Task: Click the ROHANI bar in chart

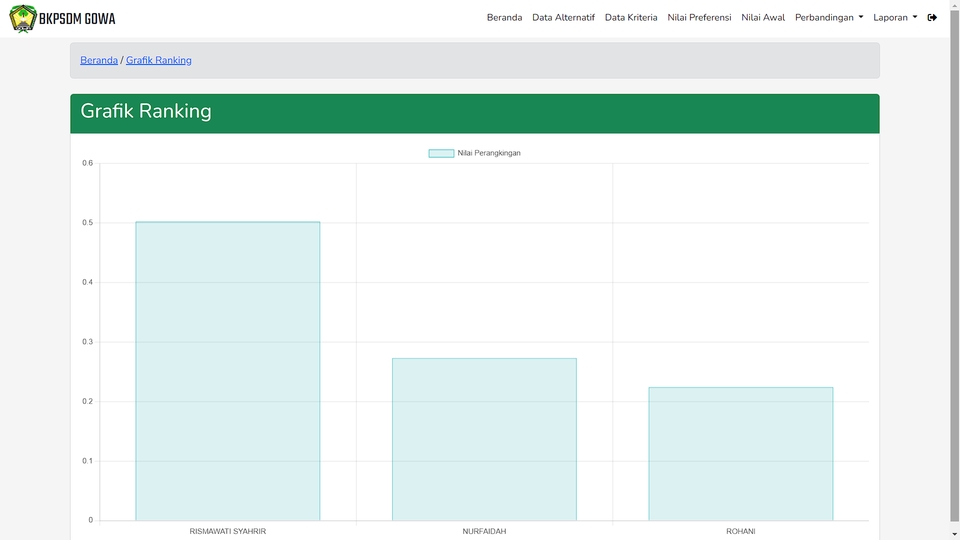Action: (x=741, y=454)
